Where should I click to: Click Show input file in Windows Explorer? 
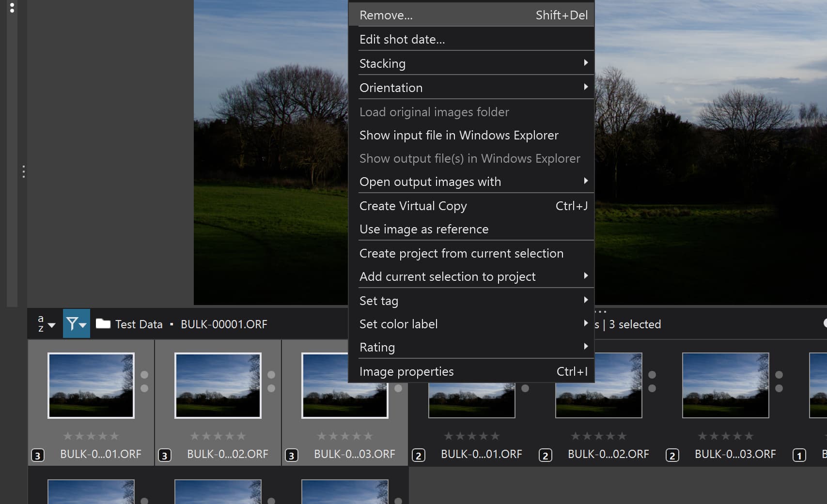[458, 135]
